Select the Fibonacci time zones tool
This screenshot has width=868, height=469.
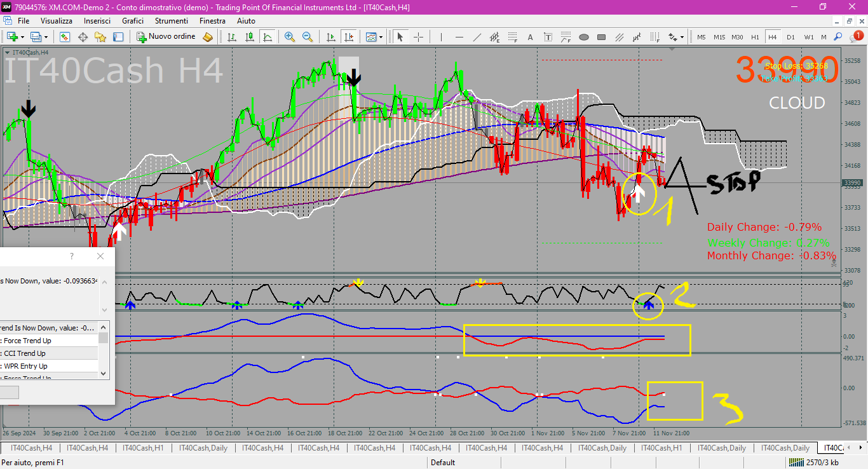click(x=654, y=37)
